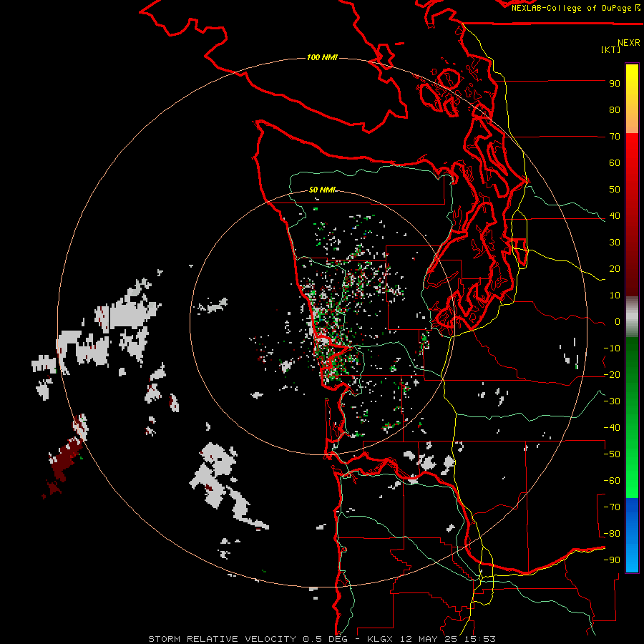Screen dimensions: 644x644
Task: Click the positive 90 knot scale label
Action: pyautogui.click(x=615, y=84)
